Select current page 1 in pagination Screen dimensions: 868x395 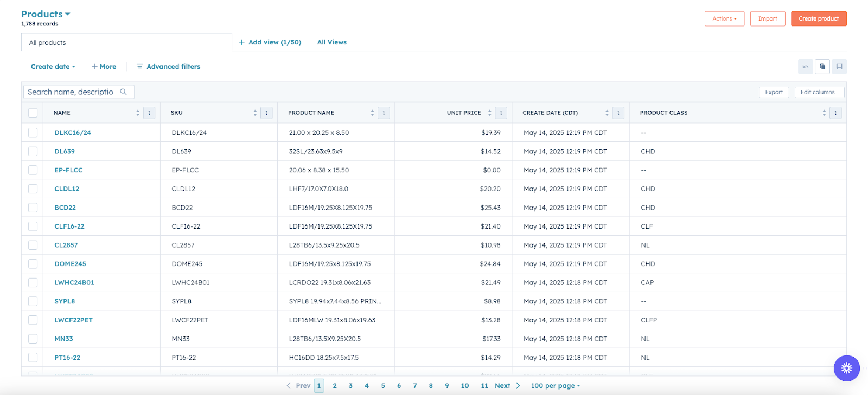(x=319, y=386)
